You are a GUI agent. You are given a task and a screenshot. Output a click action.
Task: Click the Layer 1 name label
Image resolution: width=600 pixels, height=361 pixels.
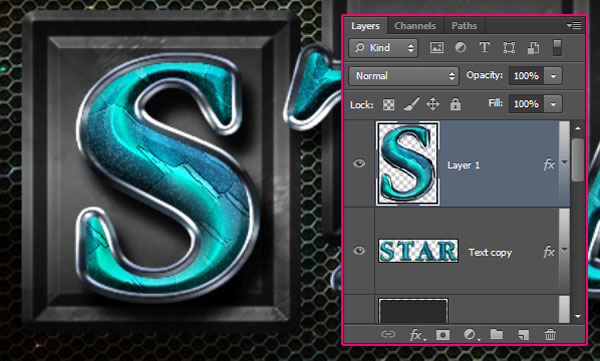tap(463, 165)
